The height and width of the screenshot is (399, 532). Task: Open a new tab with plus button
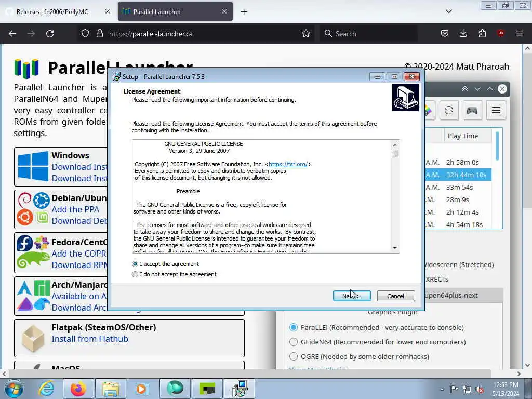[x=244, y=12]
